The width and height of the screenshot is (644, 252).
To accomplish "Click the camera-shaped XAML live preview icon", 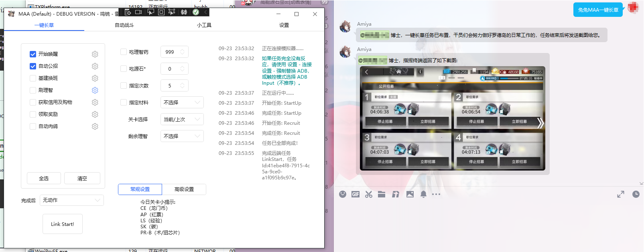I will point(139,12).
